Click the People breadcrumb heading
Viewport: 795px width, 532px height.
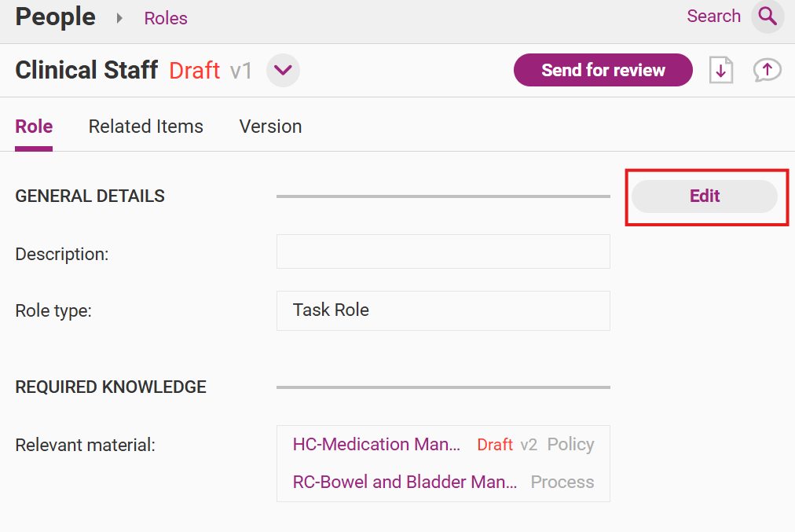[55, 17]
